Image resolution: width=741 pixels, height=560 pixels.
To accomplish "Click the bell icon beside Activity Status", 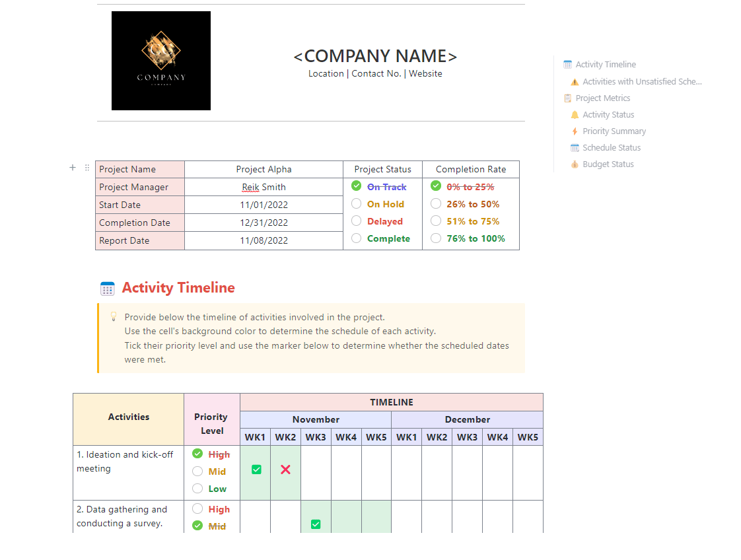I will [575, 115].
